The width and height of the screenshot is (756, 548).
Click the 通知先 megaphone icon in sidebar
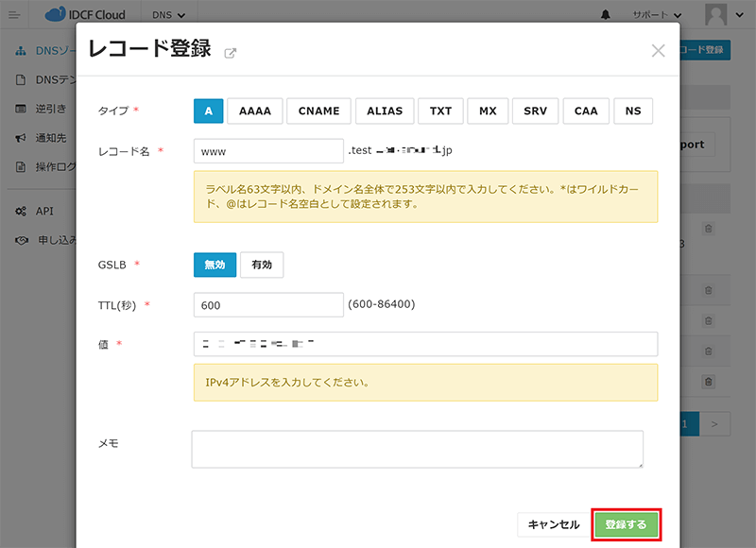21,138
